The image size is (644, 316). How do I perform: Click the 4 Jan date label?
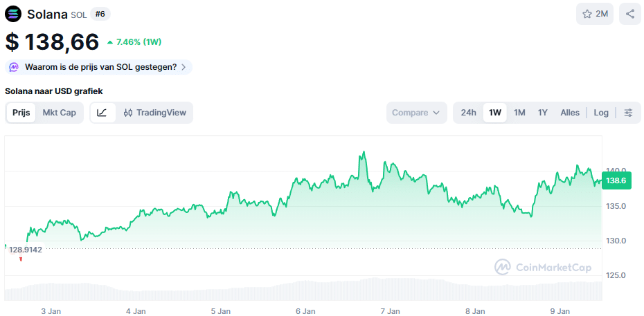[x=136, y=311]
